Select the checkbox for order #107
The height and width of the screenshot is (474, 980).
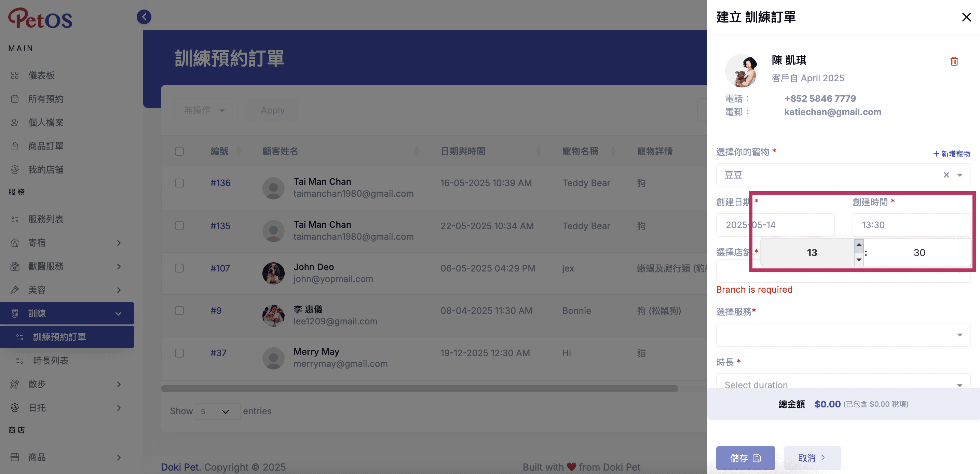tap(179, 268)
